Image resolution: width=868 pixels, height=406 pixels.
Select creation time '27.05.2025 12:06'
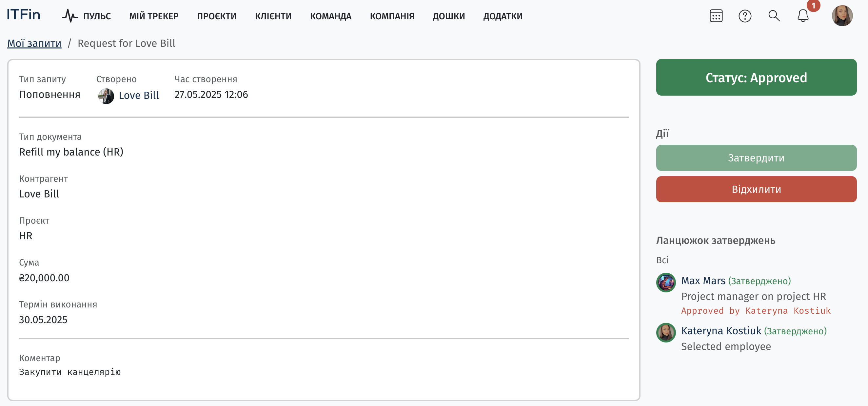(x=211, y=94)
